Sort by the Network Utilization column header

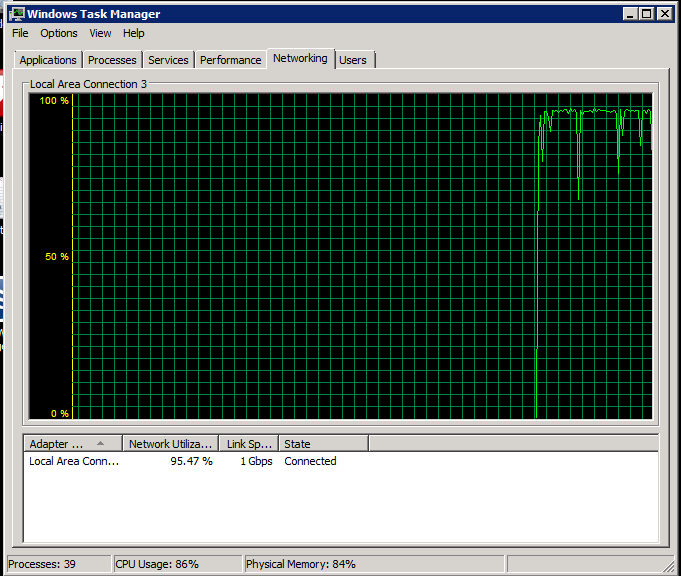coord(171,444)
